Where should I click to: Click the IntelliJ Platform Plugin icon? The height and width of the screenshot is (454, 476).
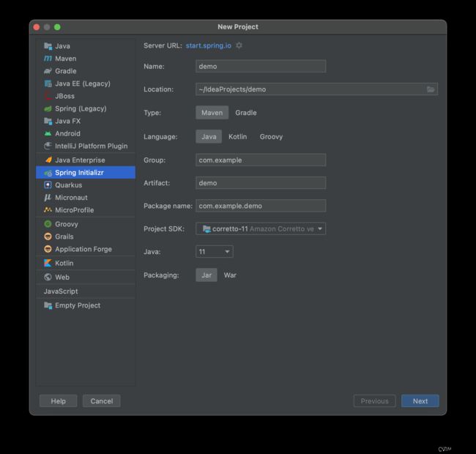click(x=48, y=146)
